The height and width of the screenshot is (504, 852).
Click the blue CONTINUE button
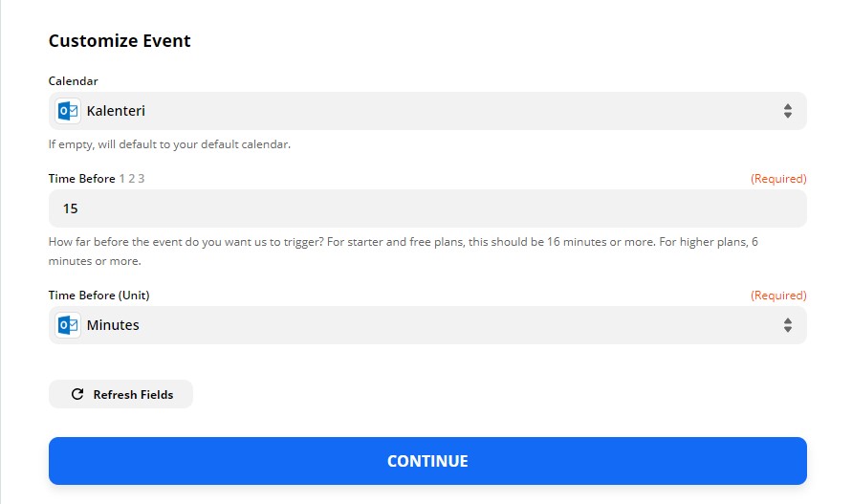(427, 461)
